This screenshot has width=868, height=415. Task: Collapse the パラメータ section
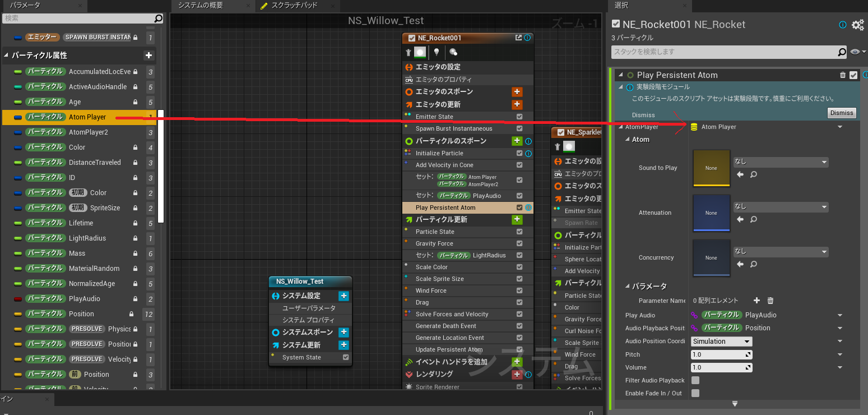click(x=628, y=287)
